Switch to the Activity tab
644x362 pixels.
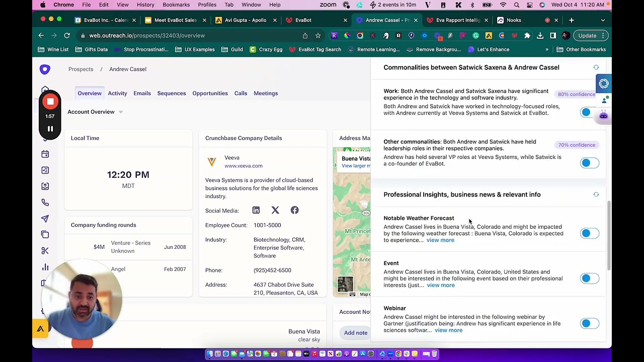[117, 94]
